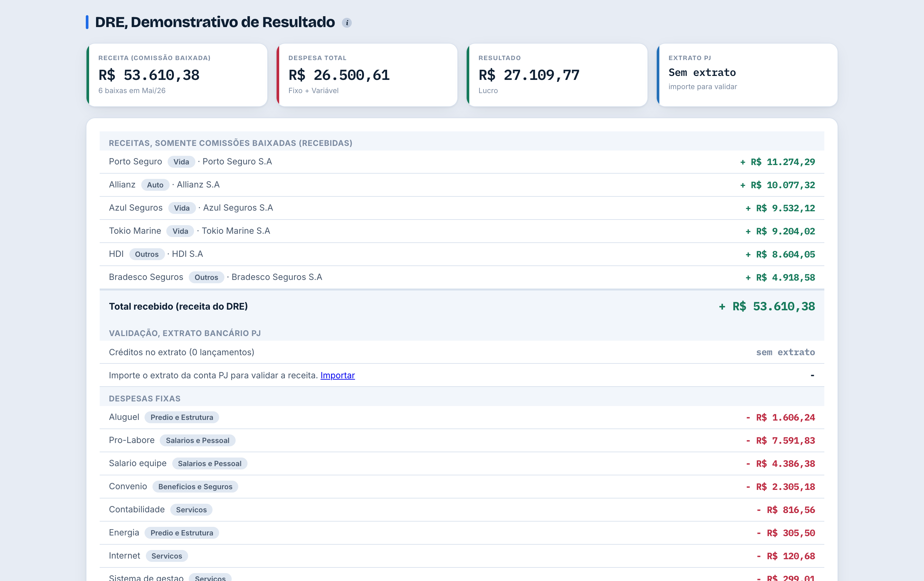Viewport: 924px width, 581px height.
Task: Click the Servicos tag beside Contabilidade
Action: (191, 509)
